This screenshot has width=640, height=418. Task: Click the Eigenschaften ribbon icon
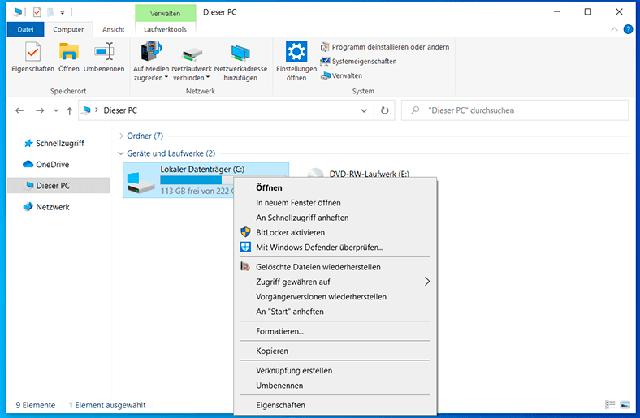[33, 52]
